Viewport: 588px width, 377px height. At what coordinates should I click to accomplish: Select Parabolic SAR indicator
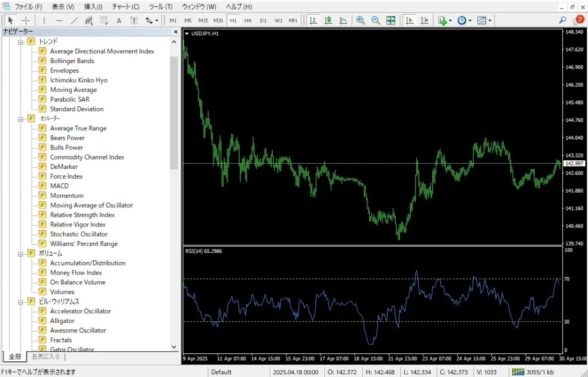point(69,99)
